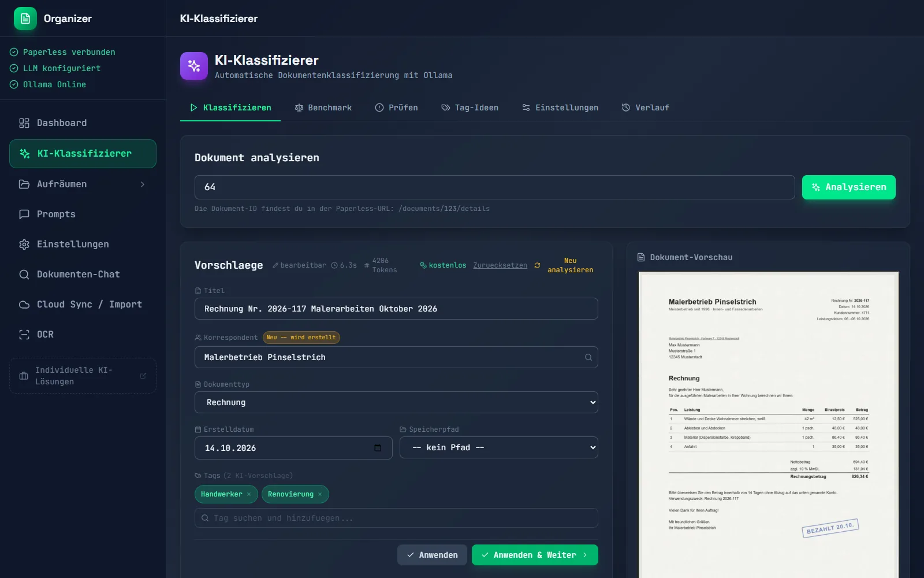Viewport: 924px width, 578px height.
Task: Open Dokumenten-Chat from the sidebar
Action: (83, 275)
